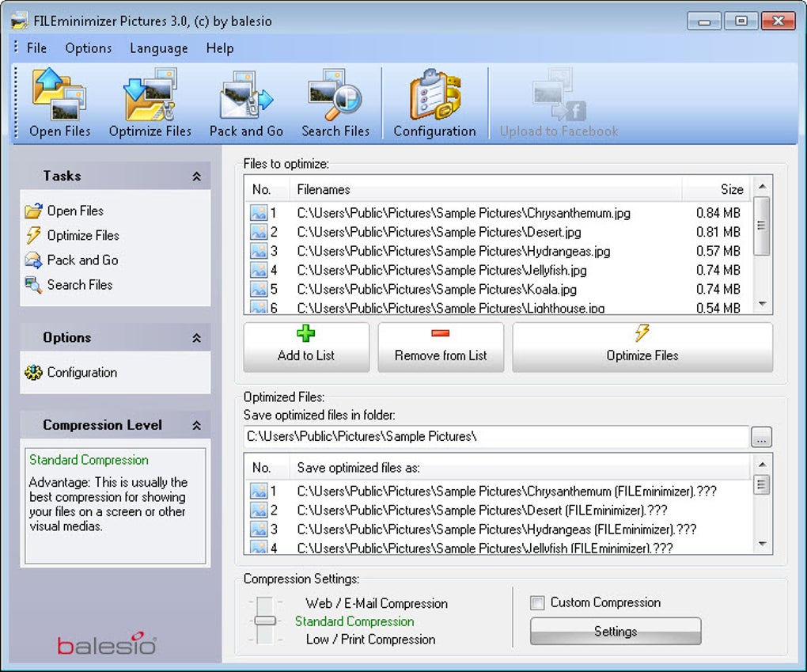This screenshot has width=807, height=672.
Task: Click the green plus Add to List button
Action: pos(306,347)
